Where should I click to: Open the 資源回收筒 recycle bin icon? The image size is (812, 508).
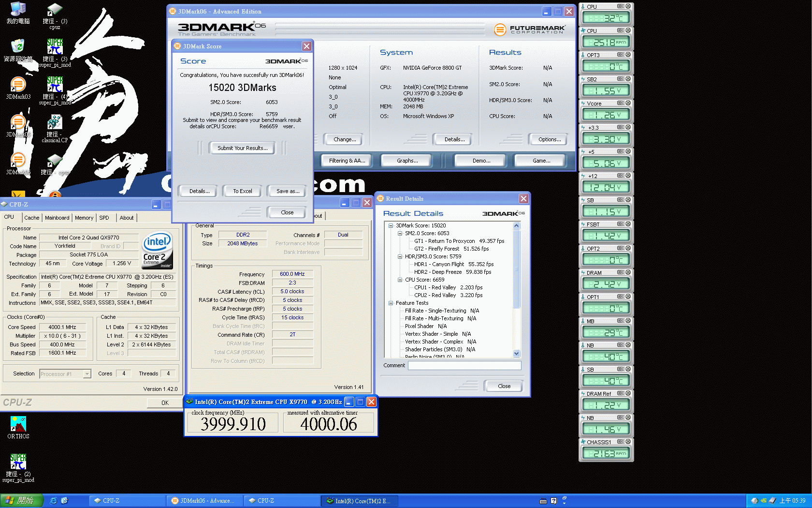point(18,50)
